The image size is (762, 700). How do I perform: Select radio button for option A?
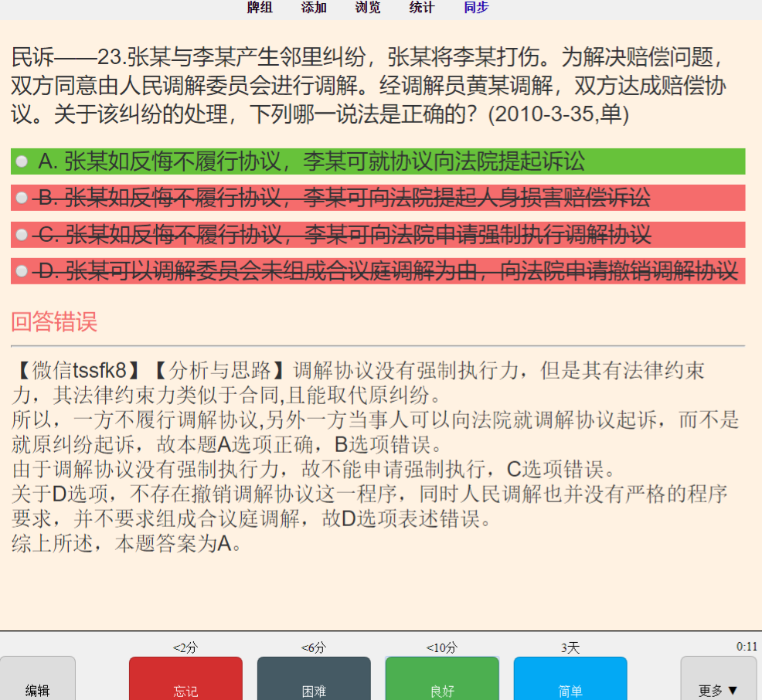click(x=22, y=161)
